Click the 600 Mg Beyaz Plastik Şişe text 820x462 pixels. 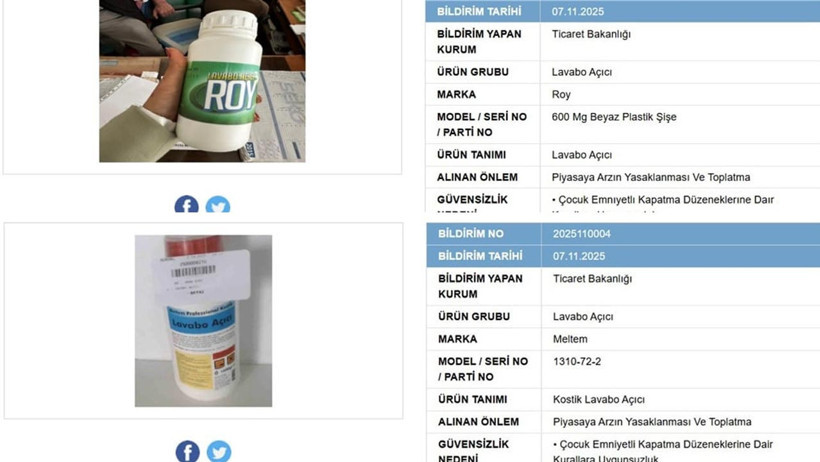point(614,117)
